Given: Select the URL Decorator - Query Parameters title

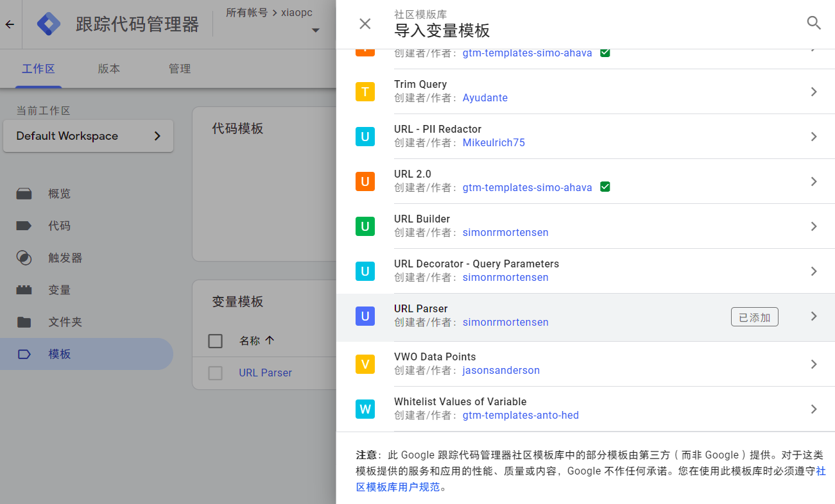Looking at the screenshot, I should pos(477,264).
